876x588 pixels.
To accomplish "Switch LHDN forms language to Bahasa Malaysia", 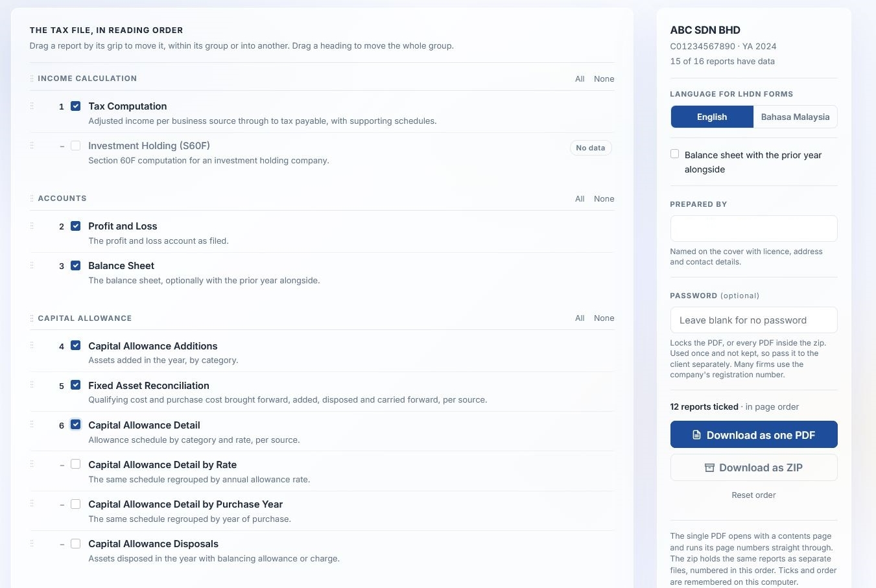I will click(x=795, y=117).
